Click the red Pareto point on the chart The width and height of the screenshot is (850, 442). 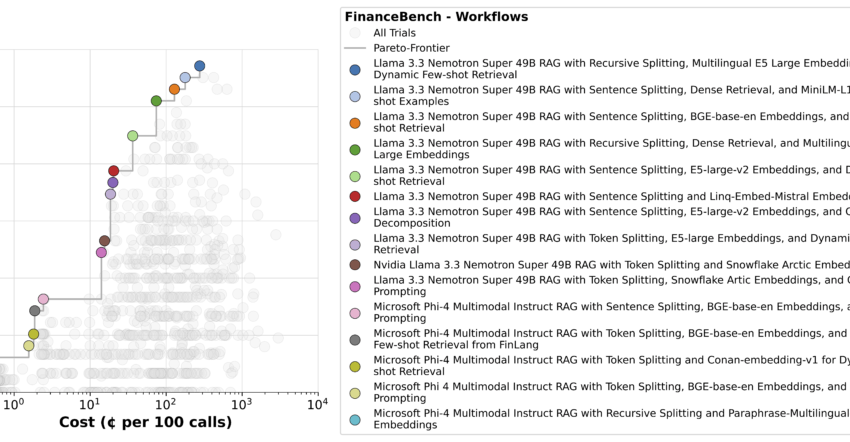pos(113,171)
